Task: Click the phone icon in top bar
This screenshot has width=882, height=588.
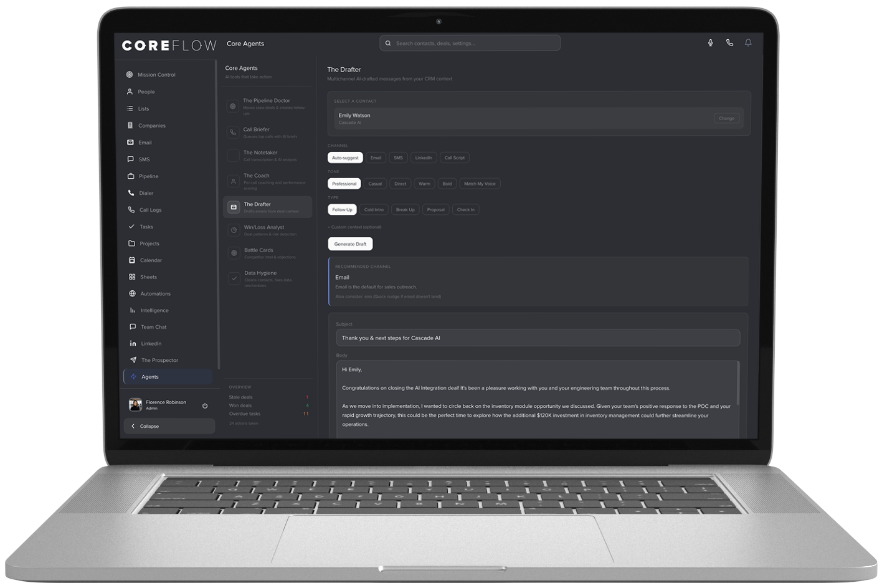Action: pyautogui.click(x=729, y=43)
